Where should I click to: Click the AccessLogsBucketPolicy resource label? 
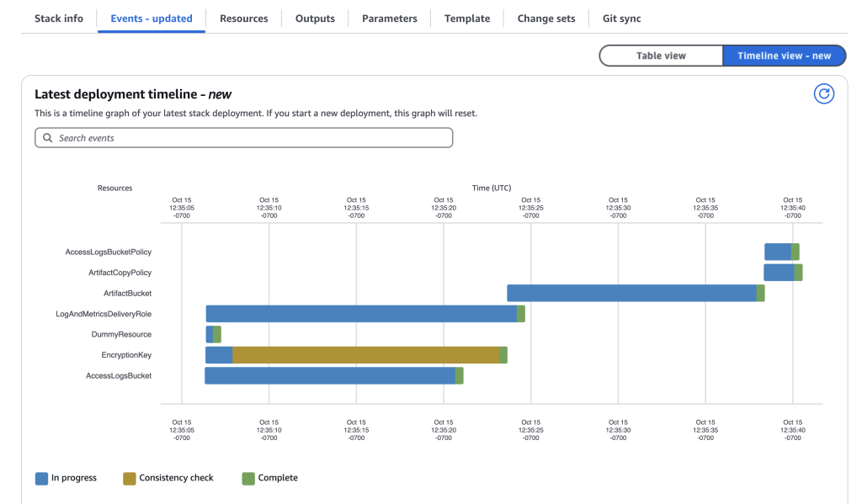[x=109, y=252]
